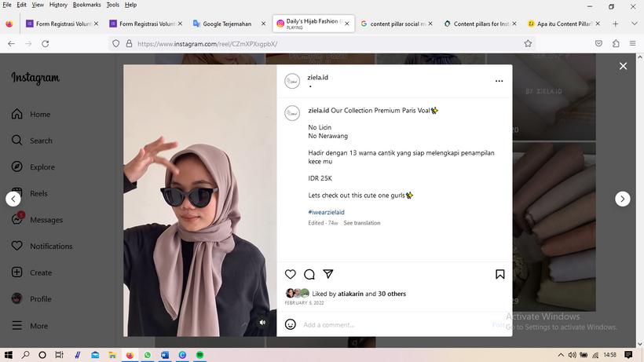The height and width of the screenshot is (362, 644).
Task: Like the post with the heart icon
Action: pyautogui.click(x=291, y=274)
